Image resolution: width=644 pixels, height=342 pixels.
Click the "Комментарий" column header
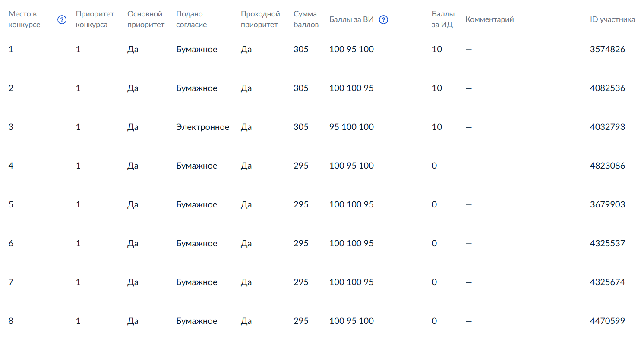click(489, 19)
